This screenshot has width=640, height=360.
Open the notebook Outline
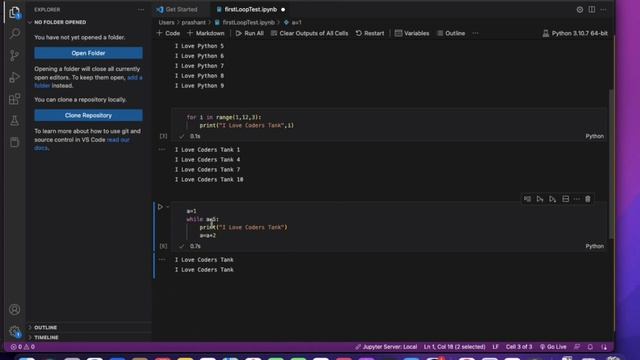(x=451, y=33)
